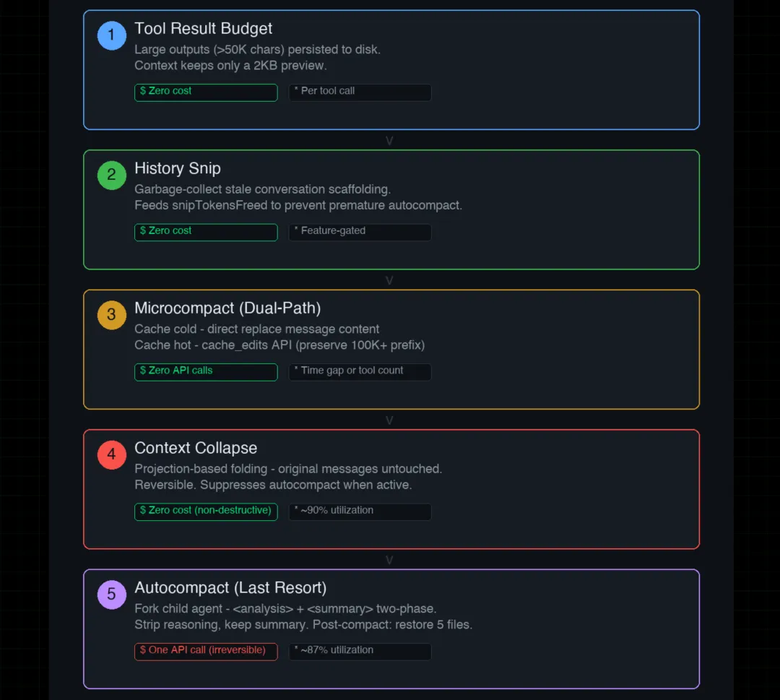Select the Zero cost badge under Tool Result Budget
The height and width of the screenshot is (700, 780).
click(x=206, y=92)
